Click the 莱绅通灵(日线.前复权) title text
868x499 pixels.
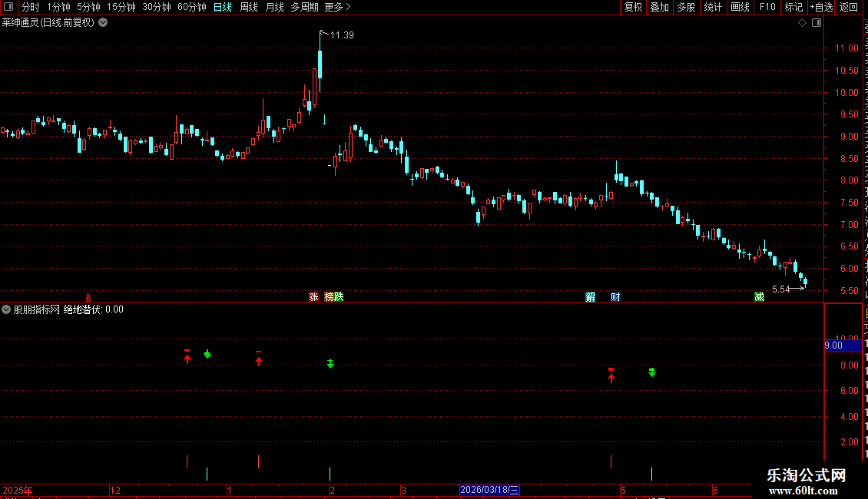pyautogui.click(x=48, y=23)
